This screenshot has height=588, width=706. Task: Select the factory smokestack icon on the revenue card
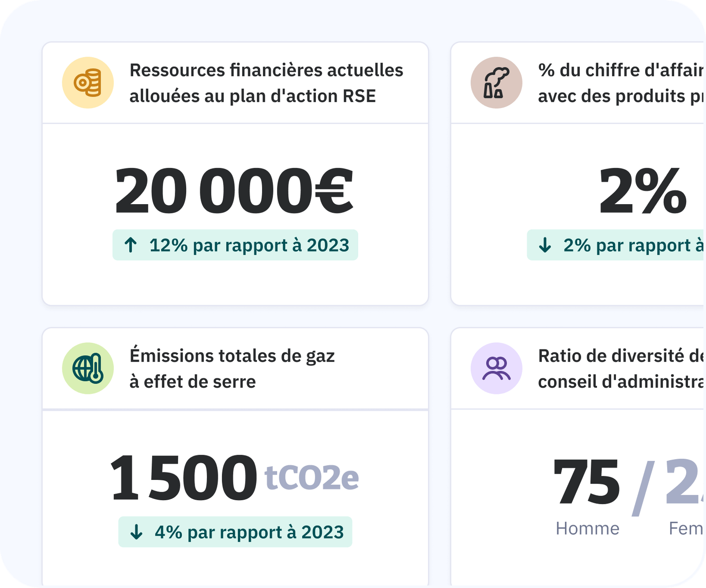click(496, 82)
